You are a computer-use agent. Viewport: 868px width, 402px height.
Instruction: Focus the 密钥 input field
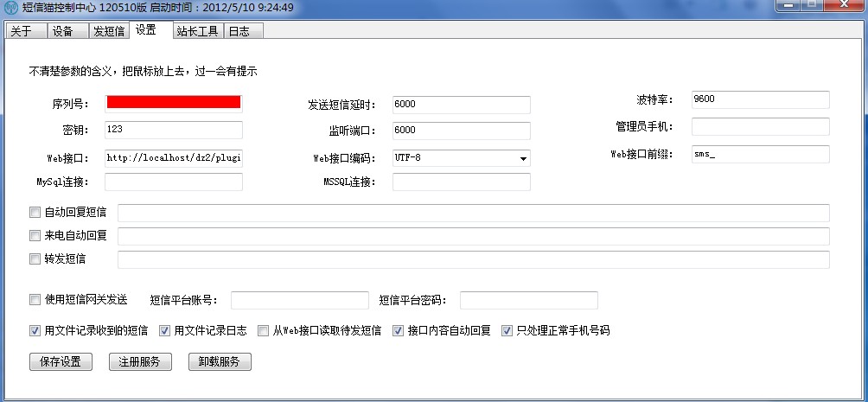(x=173, y=131)
